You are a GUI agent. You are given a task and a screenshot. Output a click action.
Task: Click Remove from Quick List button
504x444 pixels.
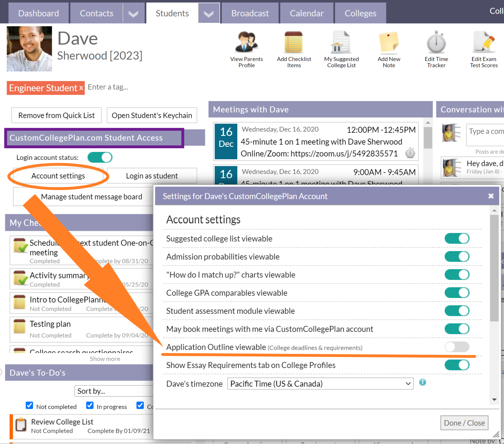pos(56,115)
